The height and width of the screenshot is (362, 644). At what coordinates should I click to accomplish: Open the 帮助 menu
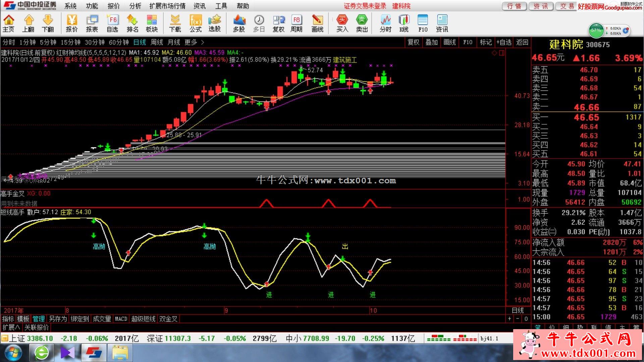(243, 6)
